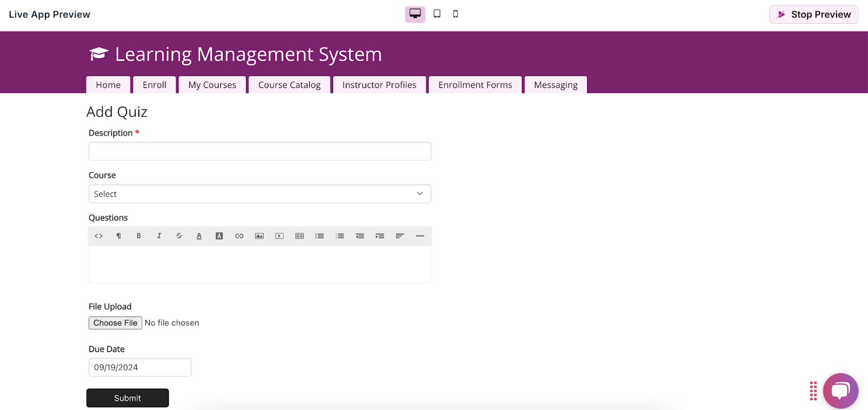Add an unordered bullet list

[x=320, y=236]
